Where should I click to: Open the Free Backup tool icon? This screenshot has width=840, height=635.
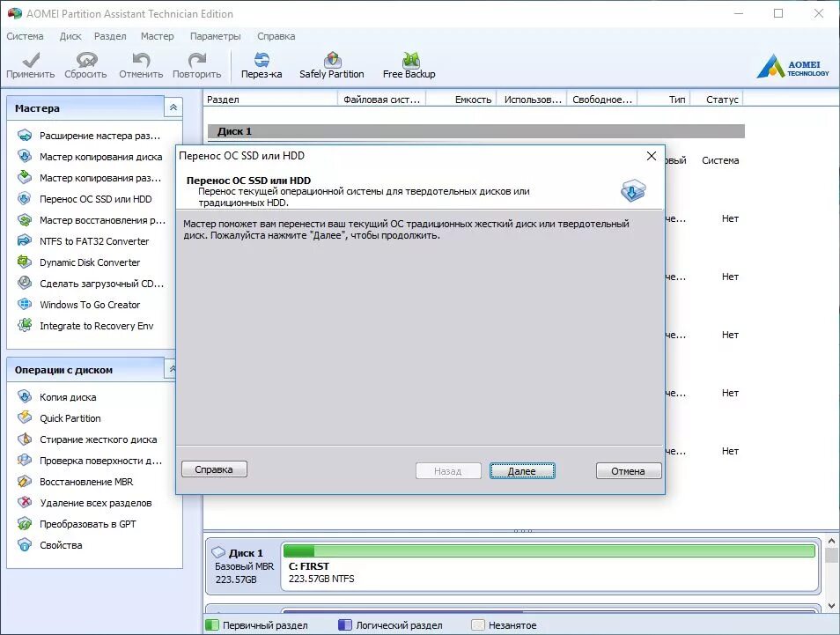point(410,60)
